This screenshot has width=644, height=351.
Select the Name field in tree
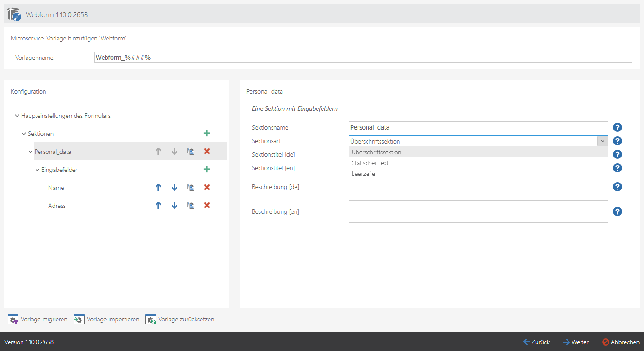point(56,188)
